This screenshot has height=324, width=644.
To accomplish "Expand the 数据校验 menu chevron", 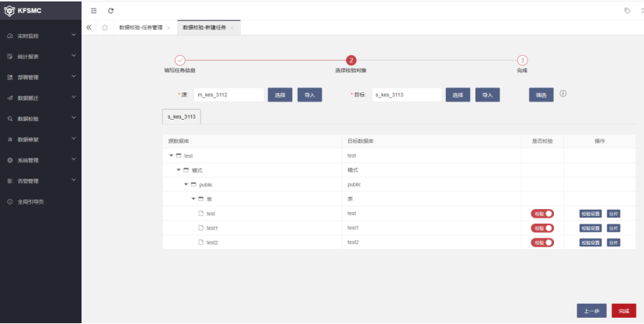I will tap(74, 118).
